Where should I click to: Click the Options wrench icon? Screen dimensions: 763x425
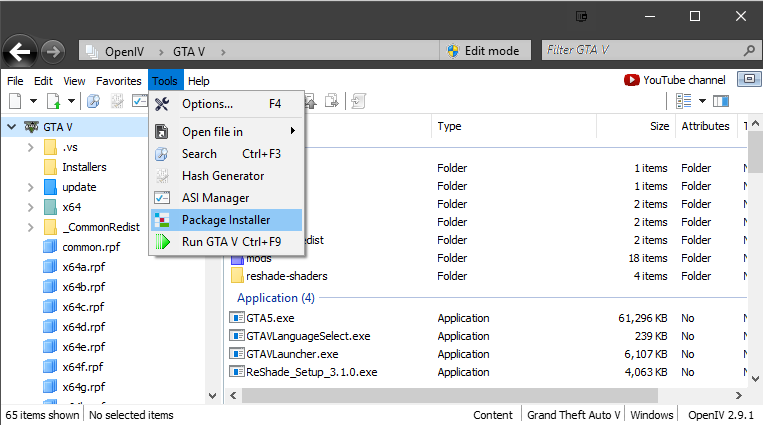[x=162, y=104]
